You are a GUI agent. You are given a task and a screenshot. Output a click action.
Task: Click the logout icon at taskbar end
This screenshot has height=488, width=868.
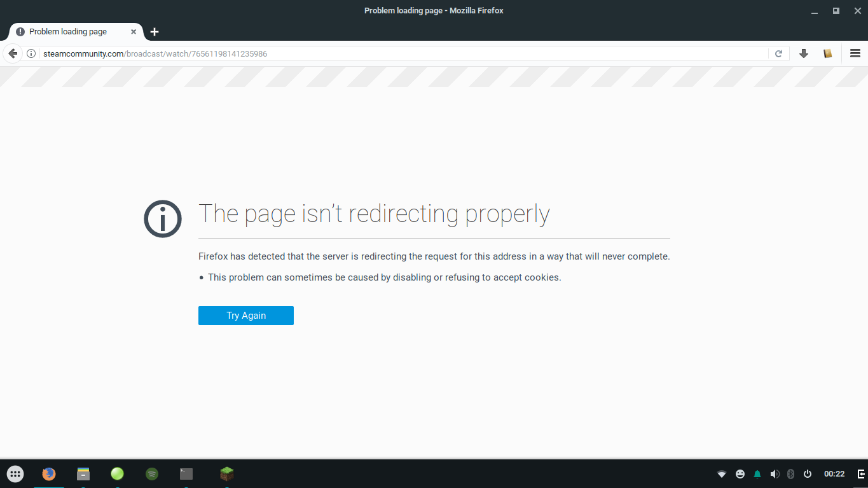tap(861, 474)
